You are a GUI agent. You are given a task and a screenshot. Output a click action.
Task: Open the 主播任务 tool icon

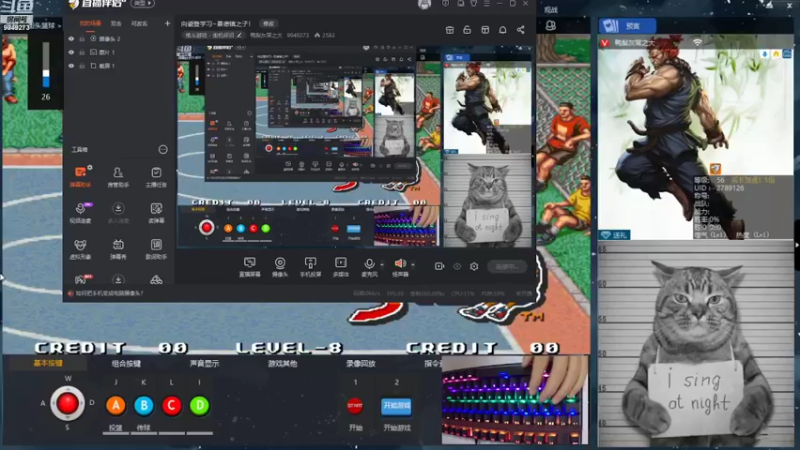point(156,177)
